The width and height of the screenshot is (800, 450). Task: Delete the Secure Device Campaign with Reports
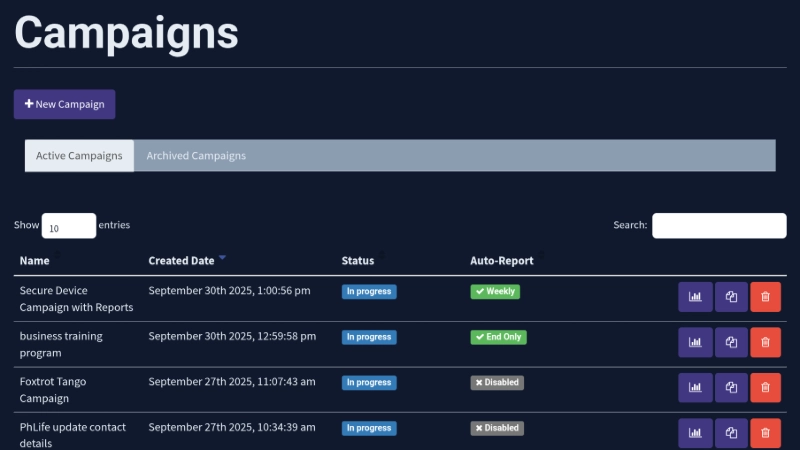[x=765, y=296]
